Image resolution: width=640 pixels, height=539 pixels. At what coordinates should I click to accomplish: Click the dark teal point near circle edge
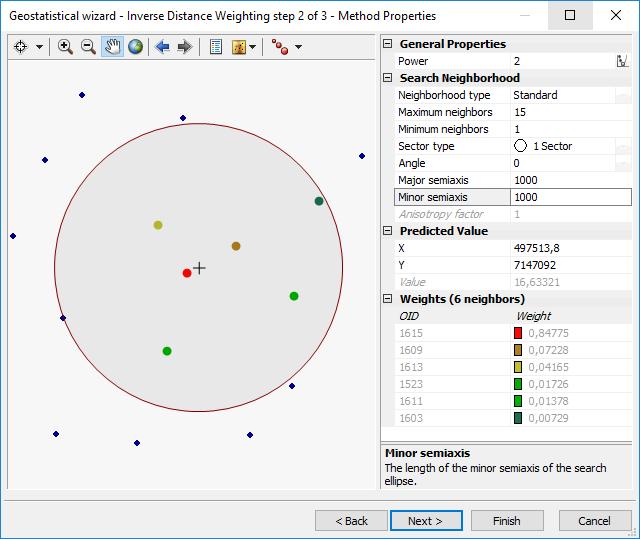tap(319, 201)
